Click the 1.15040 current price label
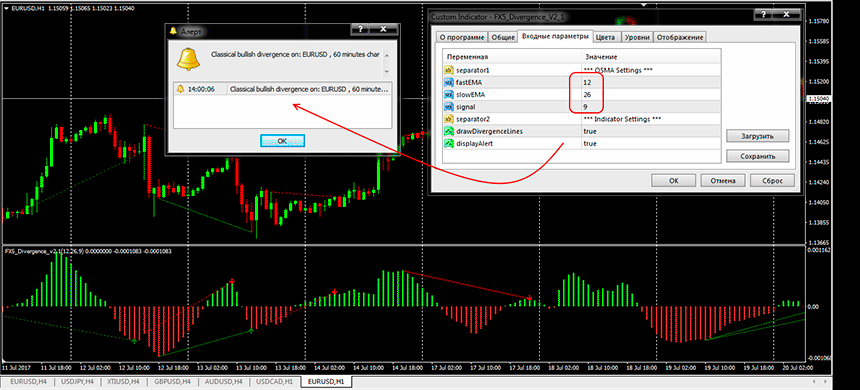Screen dimensions: 860x390 click(x=818, y=99)
